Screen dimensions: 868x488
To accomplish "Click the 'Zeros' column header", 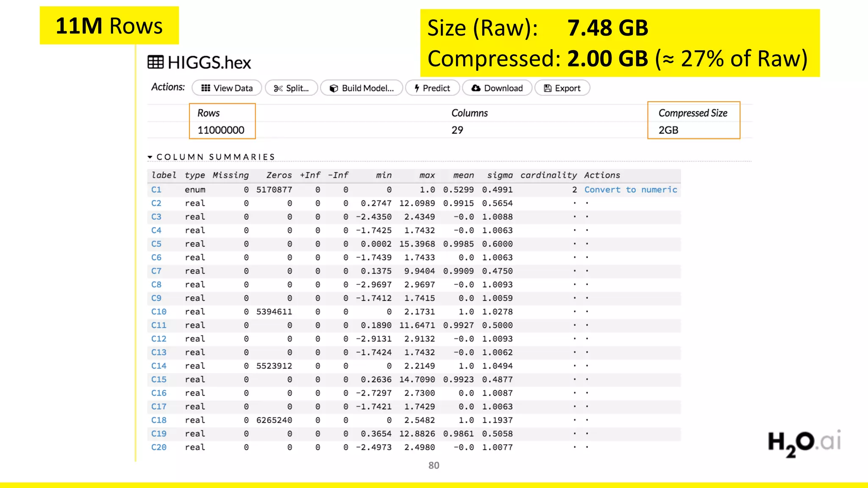I will click(x=279, y=175).
